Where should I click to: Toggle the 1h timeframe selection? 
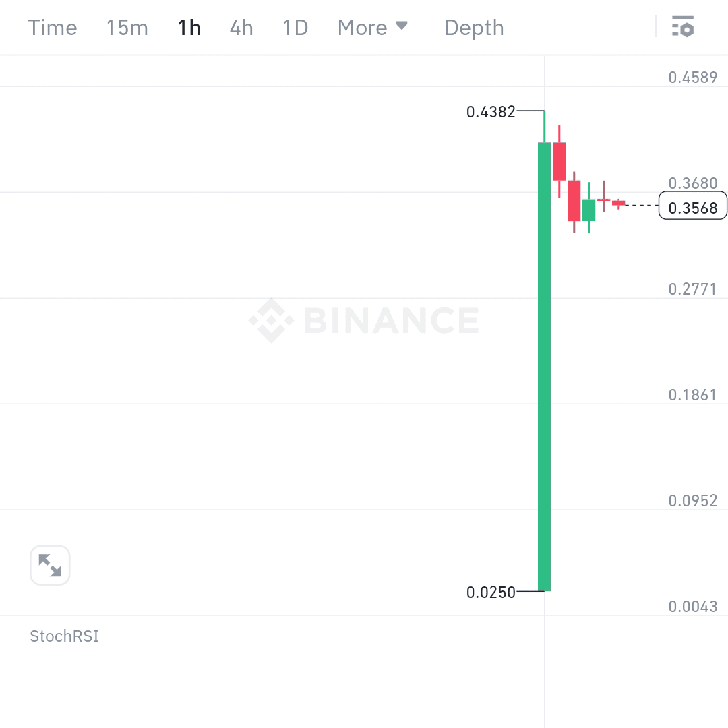tap(189, 28)
